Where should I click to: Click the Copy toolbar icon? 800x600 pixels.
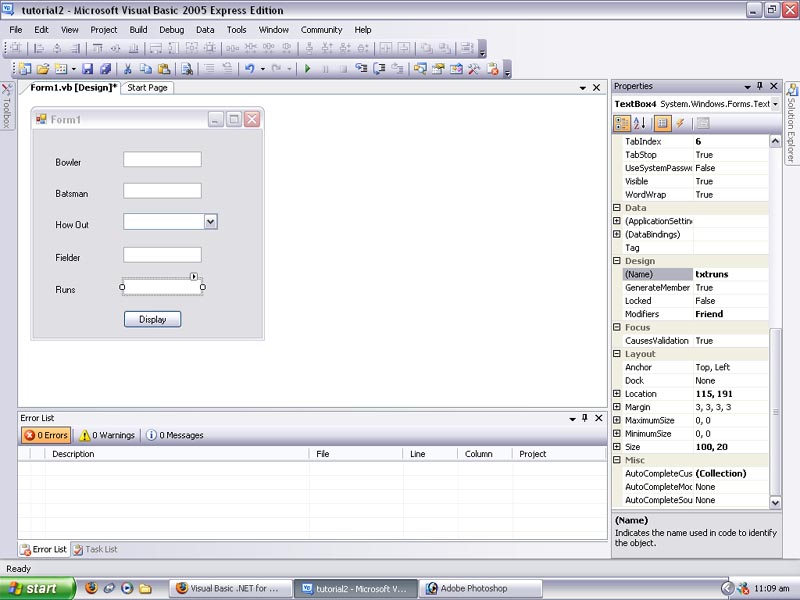[x=146, y=69]
